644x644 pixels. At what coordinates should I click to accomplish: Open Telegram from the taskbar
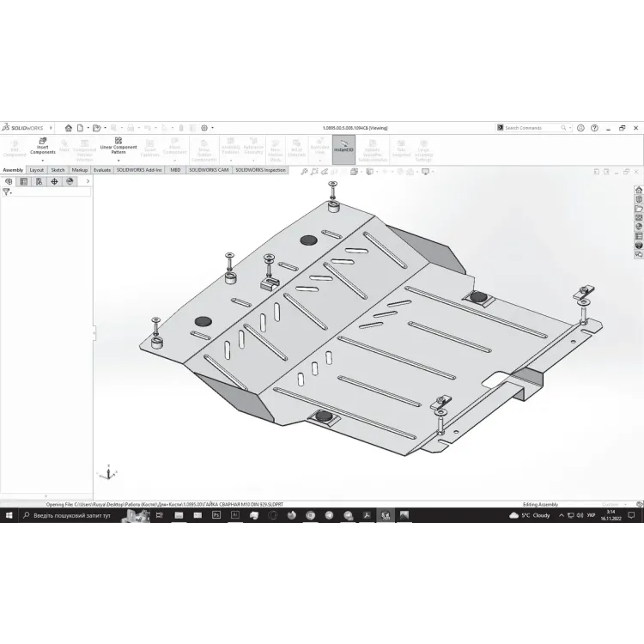tap(329, 515)
